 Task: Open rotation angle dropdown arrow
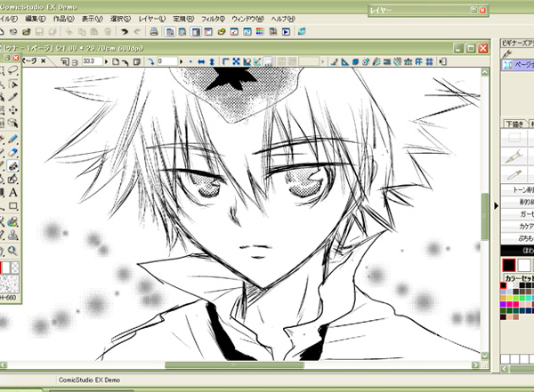coord(181,61)
